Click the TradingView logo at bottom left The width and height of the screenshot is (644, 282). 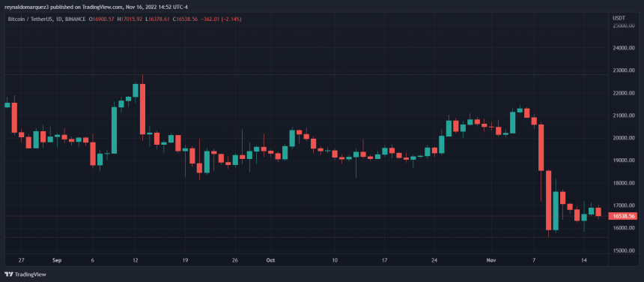tap(25, 274)
